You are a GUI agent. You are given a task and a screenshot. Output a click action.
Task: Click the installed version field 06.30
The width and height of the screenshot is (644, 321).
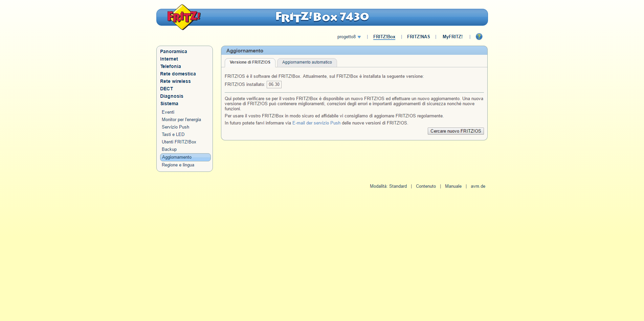tap(274, 85)
